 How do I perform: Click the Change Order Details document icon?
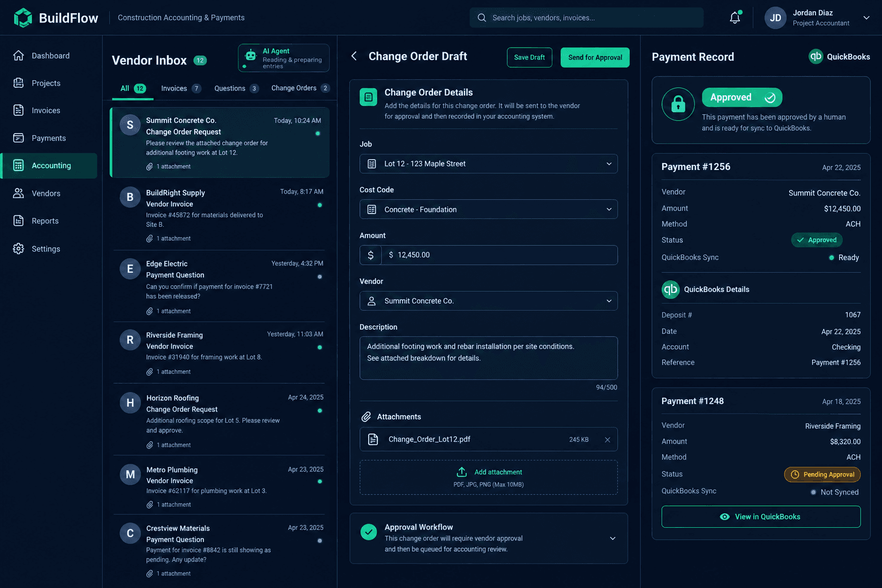click(x=369, y=97)
